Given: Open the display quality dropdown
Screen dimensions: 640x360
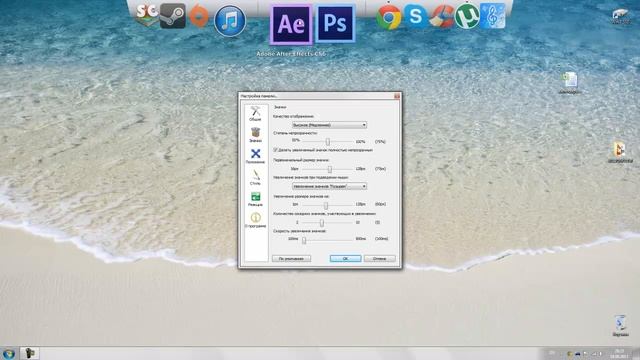Looking at the screenshot, I should click(x=329, y=125).
